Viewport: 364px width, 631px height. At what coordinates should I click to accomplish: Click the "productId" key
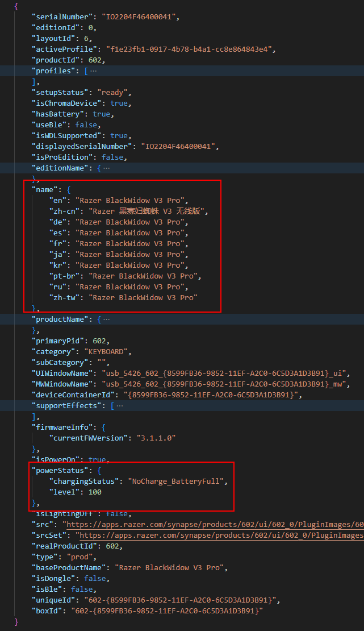(x=56, y=60)
